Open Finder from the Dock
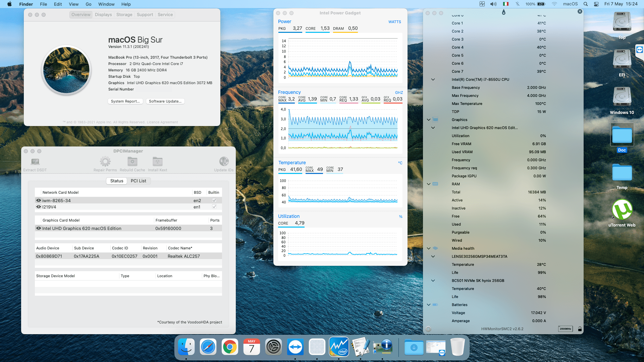 [186, 347]
